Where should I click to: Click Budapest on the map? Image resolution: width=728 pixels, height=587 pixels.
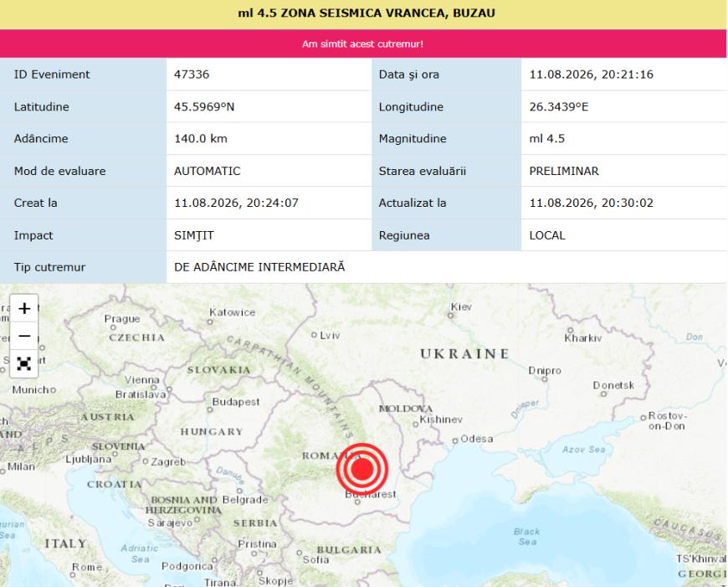point(236,402)
